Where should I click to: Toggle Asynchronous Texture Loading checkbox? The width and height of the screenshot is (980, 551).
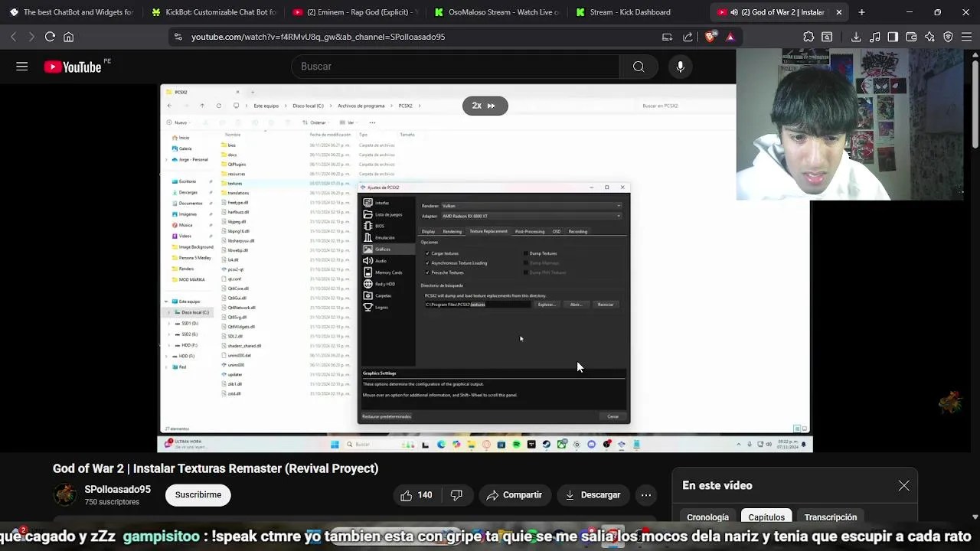pyautogui.click(x=427, y=263)
